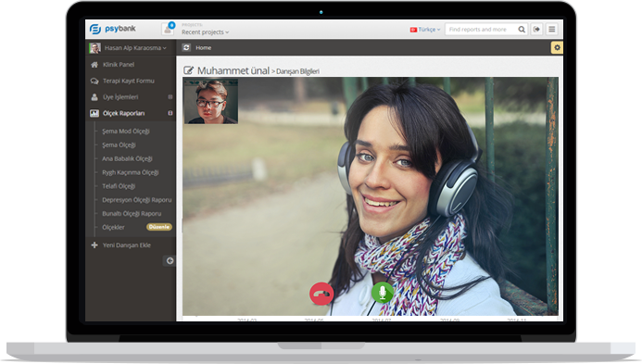Click the edit icon beside Muhammet ünal
This screenshot has width=642, height=364.
(x=188, y=70)
